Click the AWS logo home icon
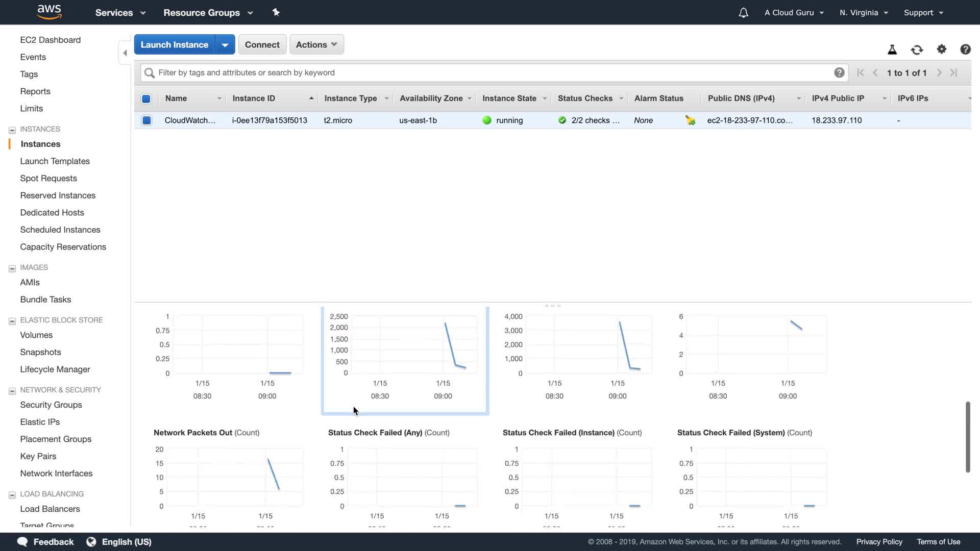The width and height of the screenshot is (980, 551). 50,12
